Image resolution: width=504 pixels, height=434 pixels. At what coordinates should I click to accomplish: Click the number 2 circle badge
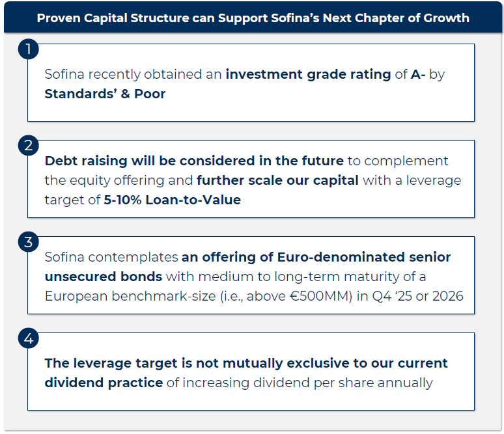(29, 146)
